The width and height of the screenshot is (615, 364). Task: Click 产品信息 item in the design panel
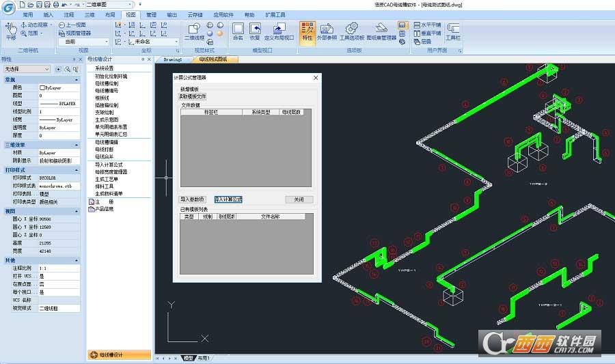click(x=101, y=209)
